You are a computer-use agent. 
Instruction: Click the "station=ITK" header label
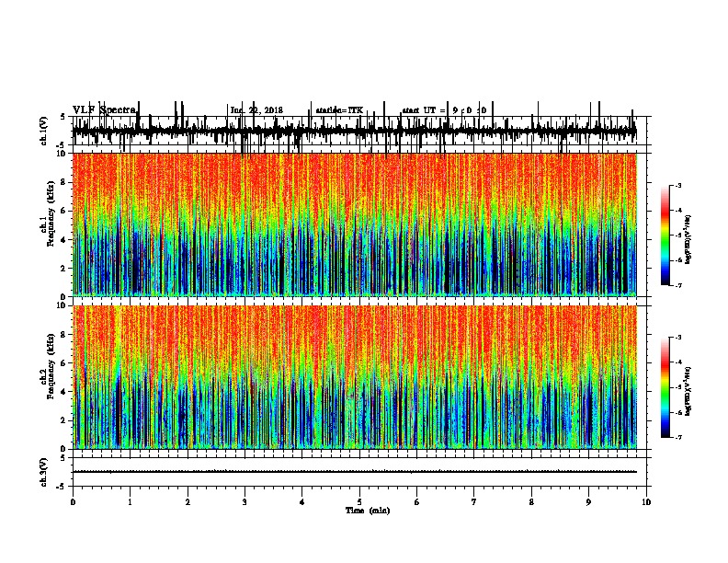[x=339, y=110]
